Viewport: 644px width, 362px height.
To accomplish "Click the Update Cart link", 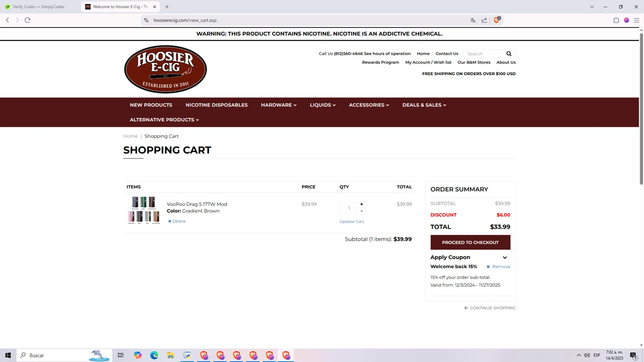I will pyautogui.click(x=352, y=222).
